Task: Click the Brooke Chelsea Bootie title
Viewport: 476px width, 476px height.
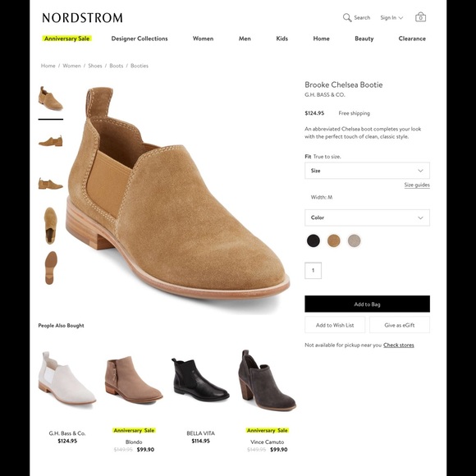Action: click(x=343, y=85)
